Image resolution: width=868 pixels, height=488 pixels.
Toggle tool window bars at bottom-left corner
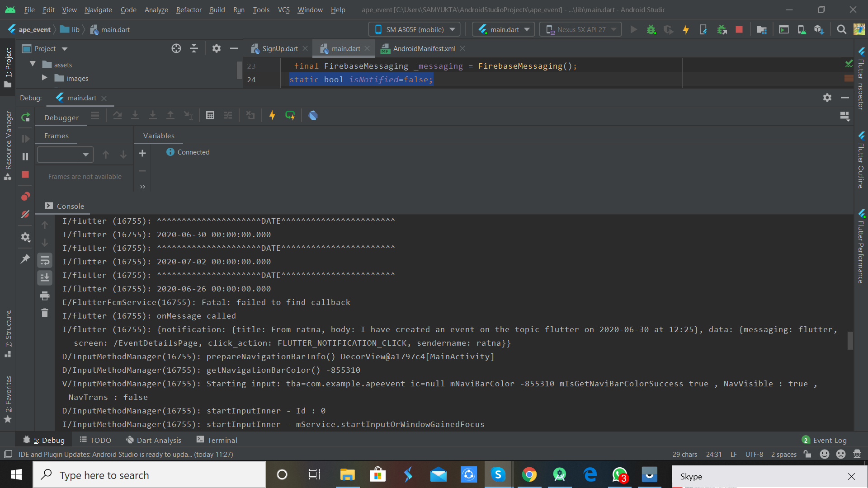click(8, 454)
